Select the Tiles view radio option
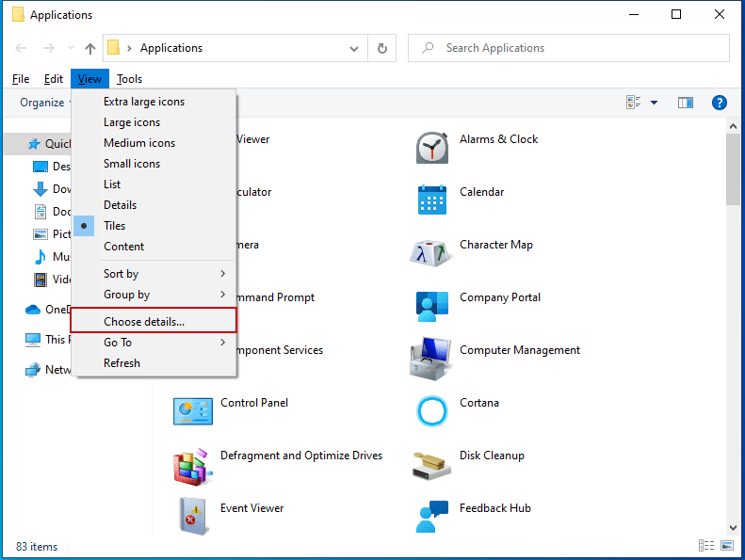 coord(114,226)
